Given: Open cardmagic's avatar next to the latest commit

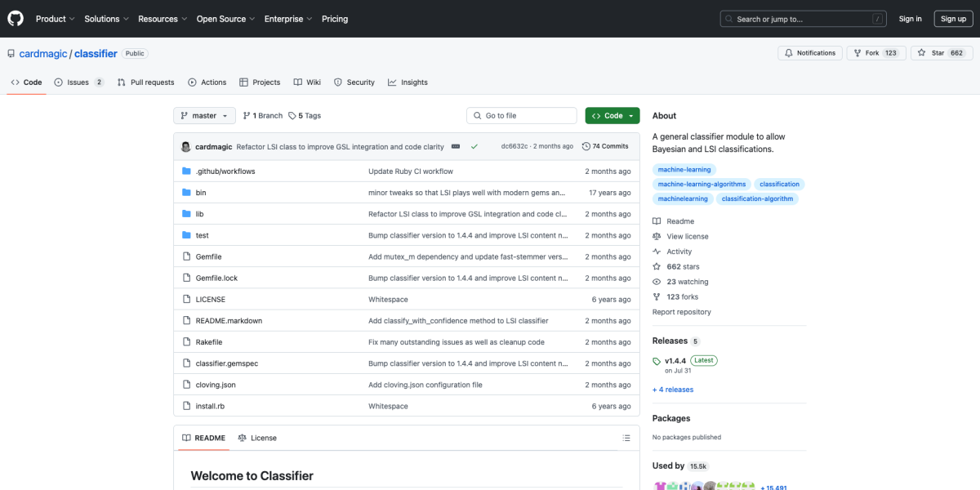Looking at the screenshot, I should click(185, 147).
